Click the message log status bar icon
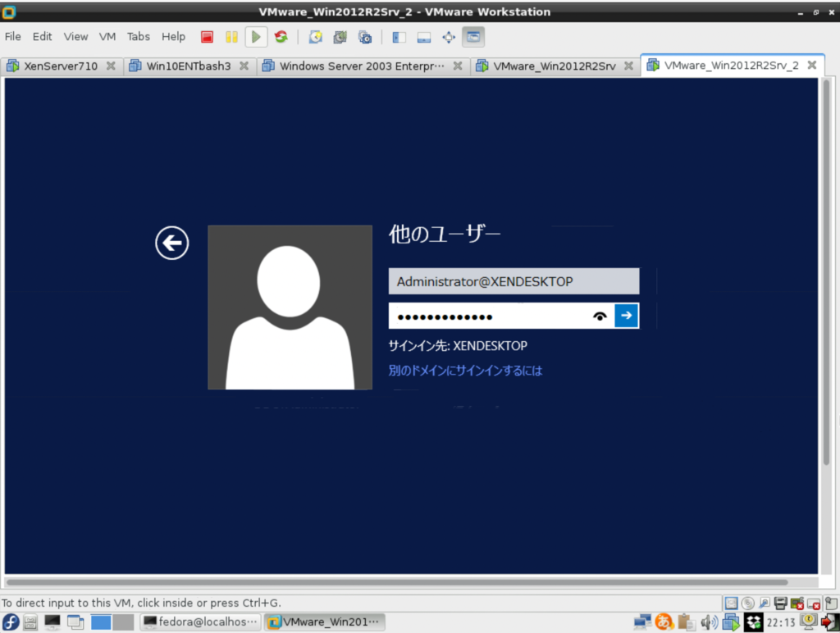Image resolution: width=840 pixels, height=633 pixels. click(830, 603)
